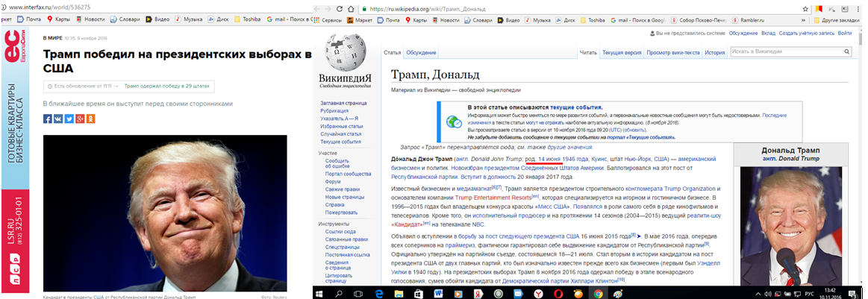The height and width of the screenshot is (299, 868).
Task: Click the Войти login link
Action: [x=845, y=33]
